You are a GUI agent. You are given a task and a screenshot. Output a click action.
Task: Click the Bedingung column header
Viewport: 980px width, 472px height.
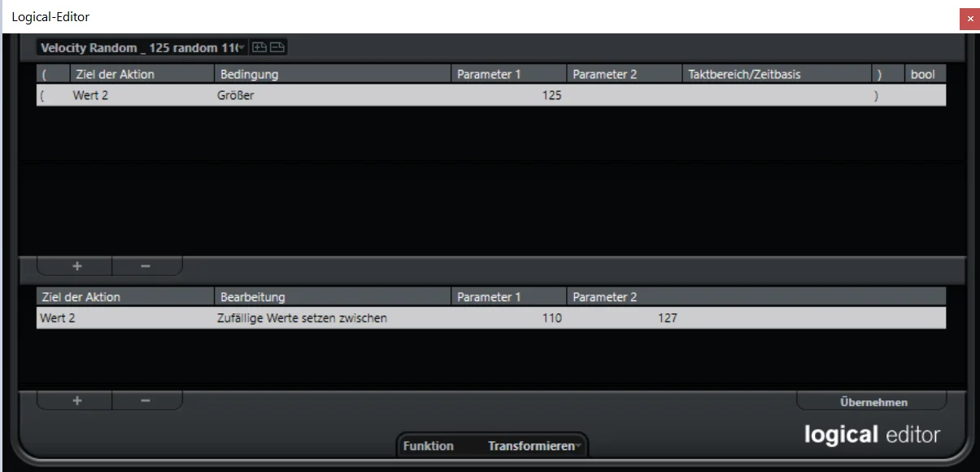tap(333, 74)
